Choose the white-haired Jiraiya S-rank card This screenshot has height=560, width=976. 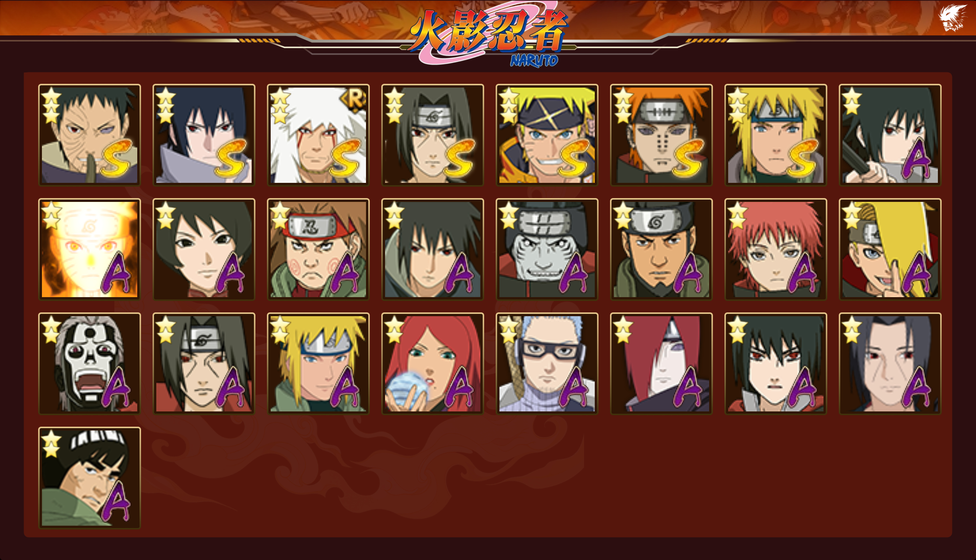pyautogui.click(x=318, y=135)
